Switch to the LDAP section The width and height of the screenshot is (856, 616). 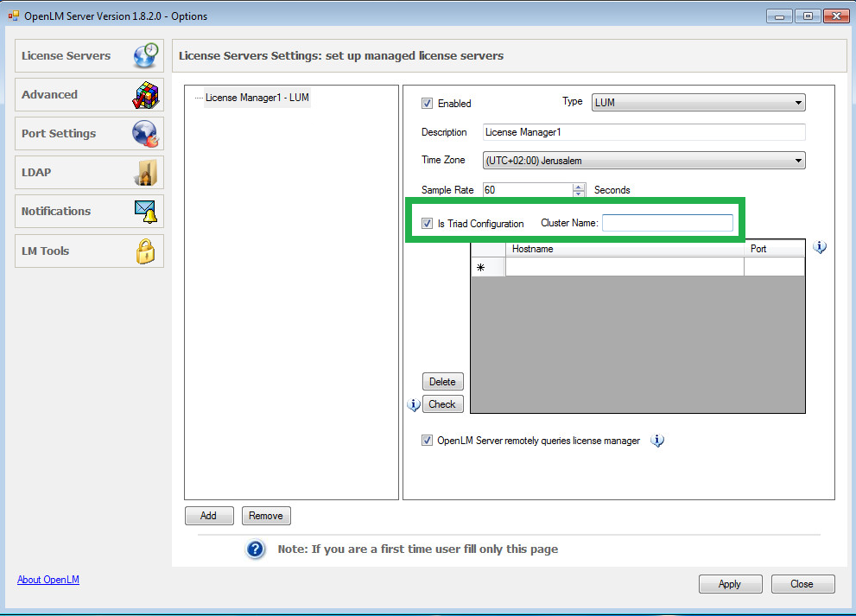(89, 173)
